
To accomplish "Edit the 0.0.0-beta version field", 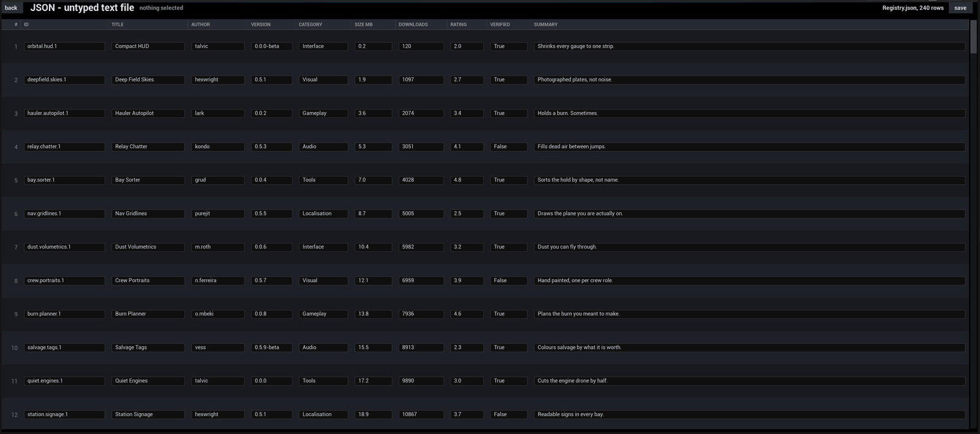I will click(271, 47).
